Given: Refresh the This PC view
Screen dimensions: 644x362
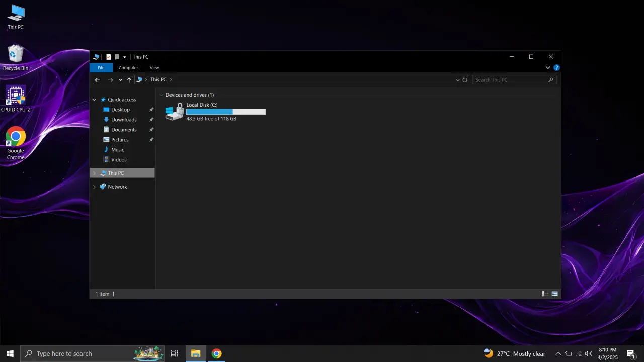Looking at the screenshot, I should (x=465, y=80).
